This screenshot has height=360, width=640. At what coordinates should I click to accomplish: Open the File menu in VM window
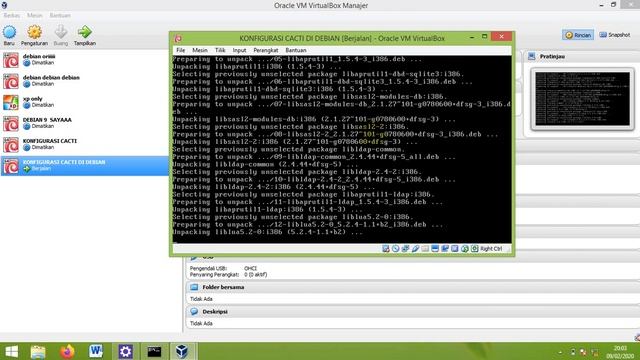tap(180, 50)
